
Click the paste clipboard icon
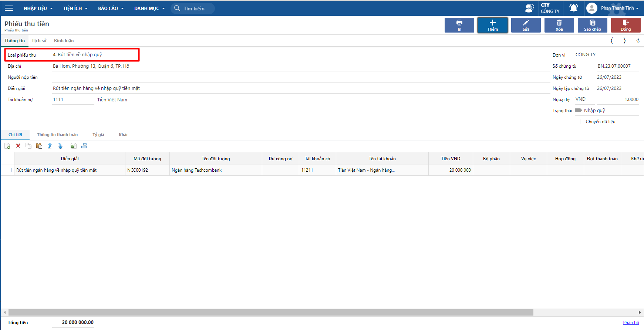tap(39, 146)
